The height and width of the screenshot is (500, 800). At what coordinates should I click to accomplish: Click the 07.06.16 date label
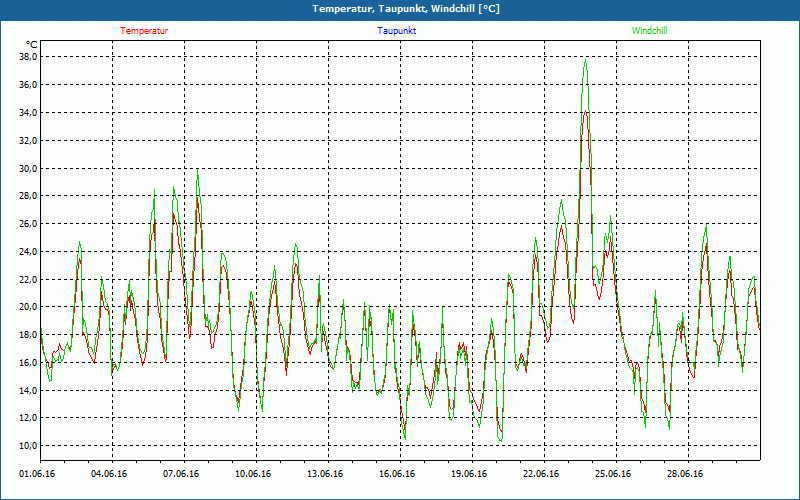[x=181, y=474]
